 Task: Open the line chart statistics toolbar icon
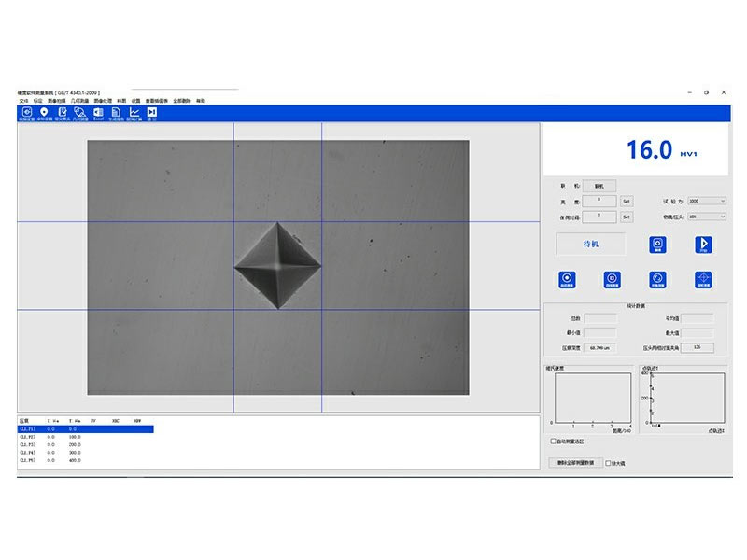point(134,113)
